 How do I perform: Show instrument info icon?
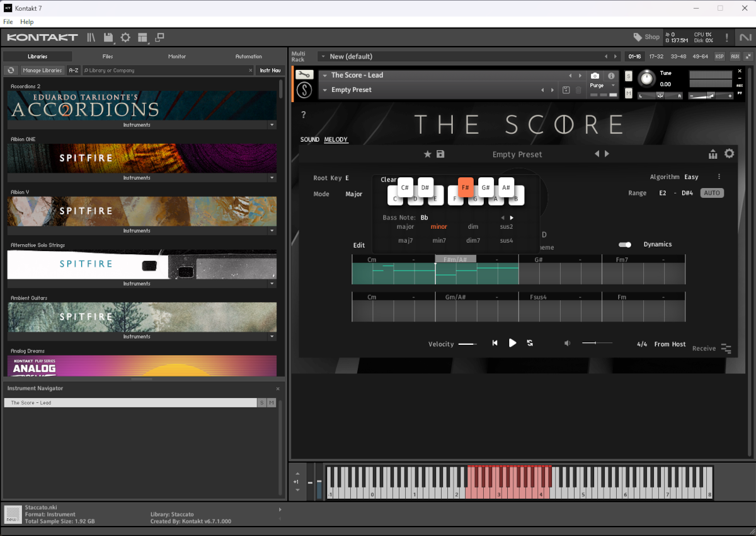pos(611,76)
